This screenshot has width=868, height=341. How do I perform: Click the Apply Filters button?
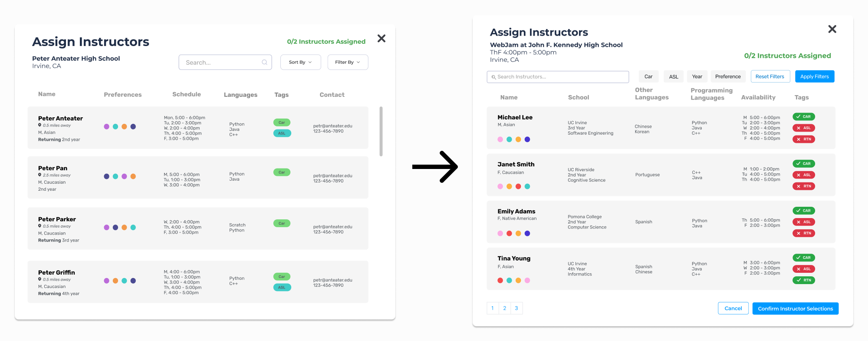tap(815, 76)
